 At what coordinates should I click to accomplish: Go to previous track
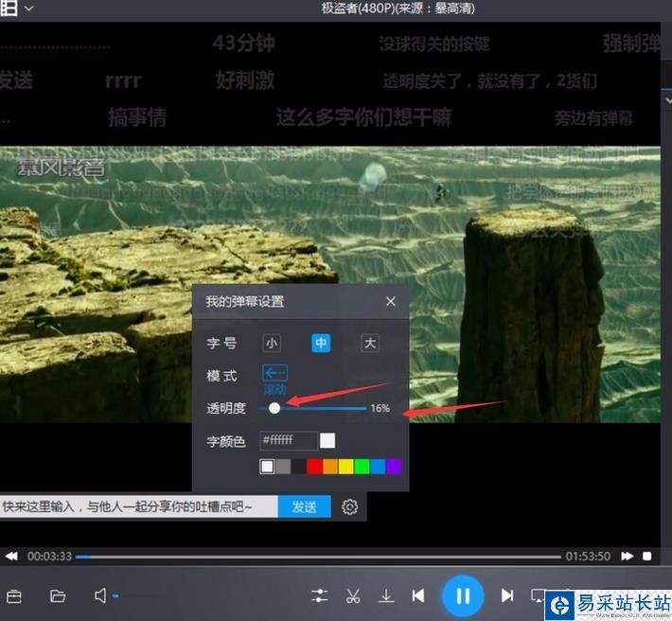click(418, 595)
